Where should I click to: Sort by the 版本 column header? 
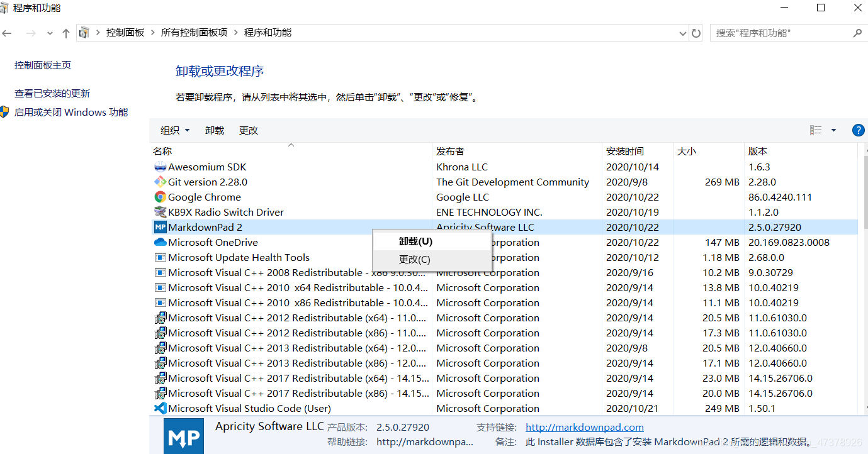point(801,151)
